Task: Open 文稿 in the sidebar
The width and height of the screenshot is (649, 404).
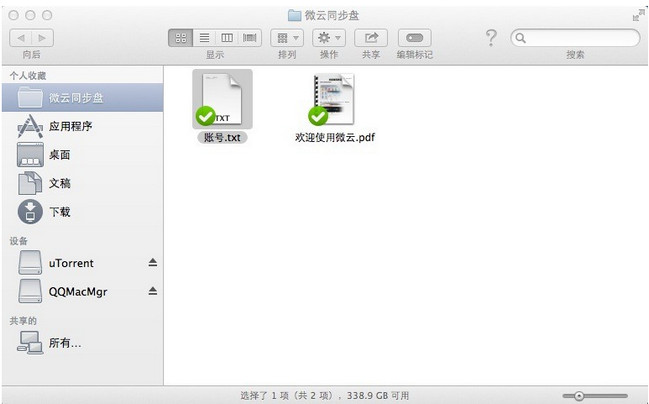Action: point(82,183)
